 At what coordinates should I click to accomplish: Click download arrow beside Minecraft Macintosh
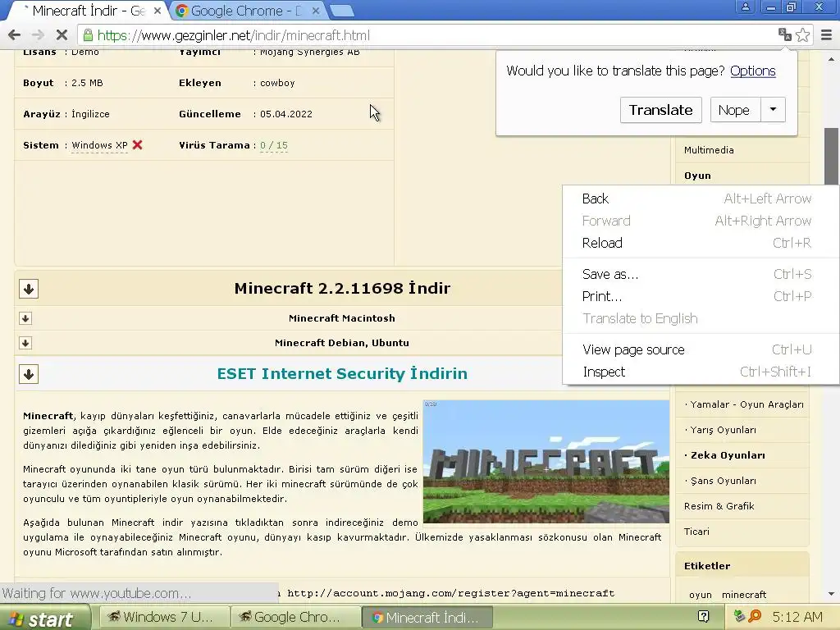tap(25, 318)
